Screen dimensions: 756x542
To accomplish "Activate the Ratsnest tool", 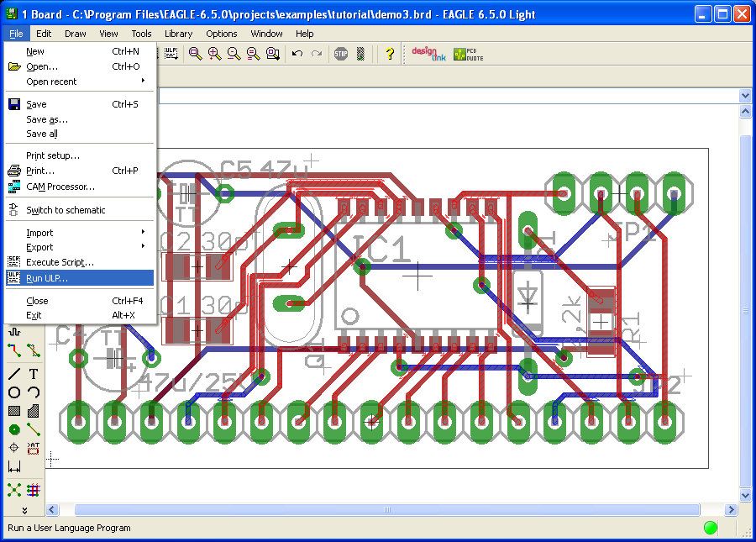I will [x=14, y=490].
